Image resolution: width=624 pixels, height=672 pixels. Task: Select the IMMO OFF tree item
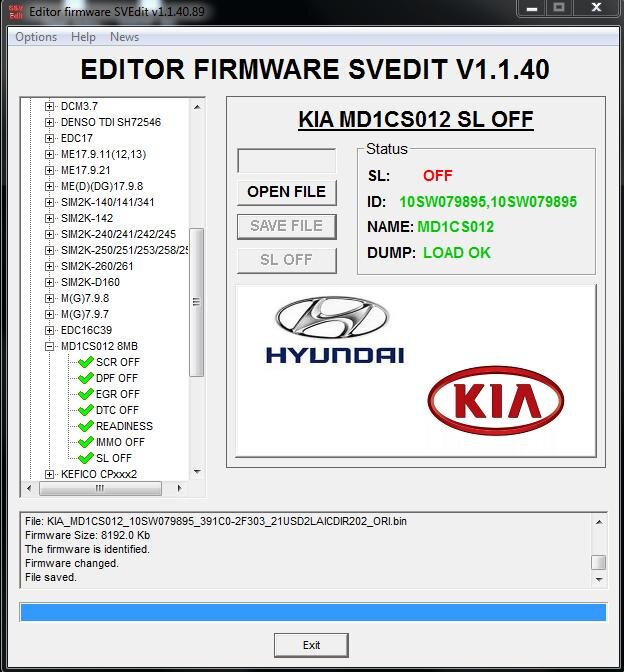(120, 442)
